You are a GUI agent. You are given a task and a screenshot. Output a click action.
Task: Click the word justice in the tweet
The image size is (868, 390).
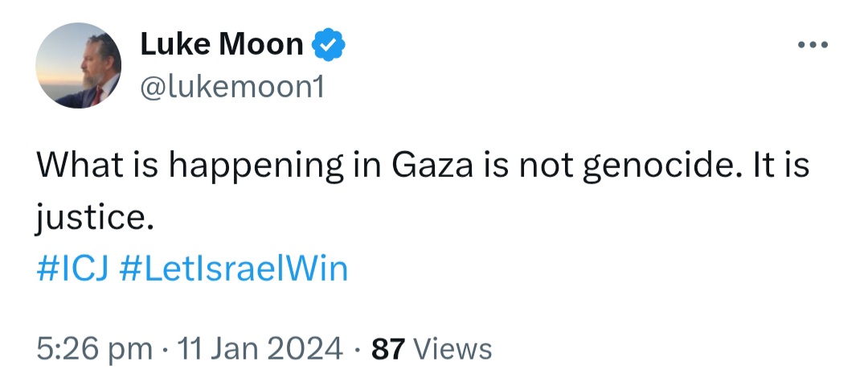point(94,218)
